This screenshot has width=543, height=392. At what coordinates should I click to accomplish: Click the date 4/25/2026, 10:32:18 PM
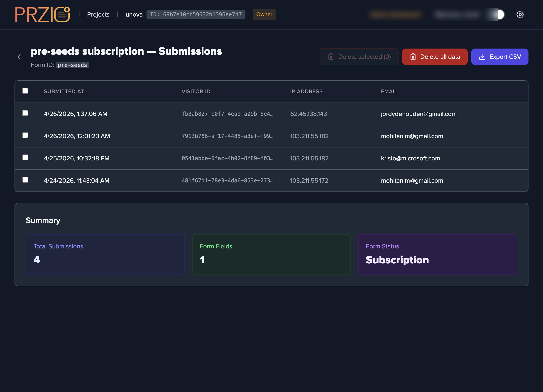coord(77,159)
